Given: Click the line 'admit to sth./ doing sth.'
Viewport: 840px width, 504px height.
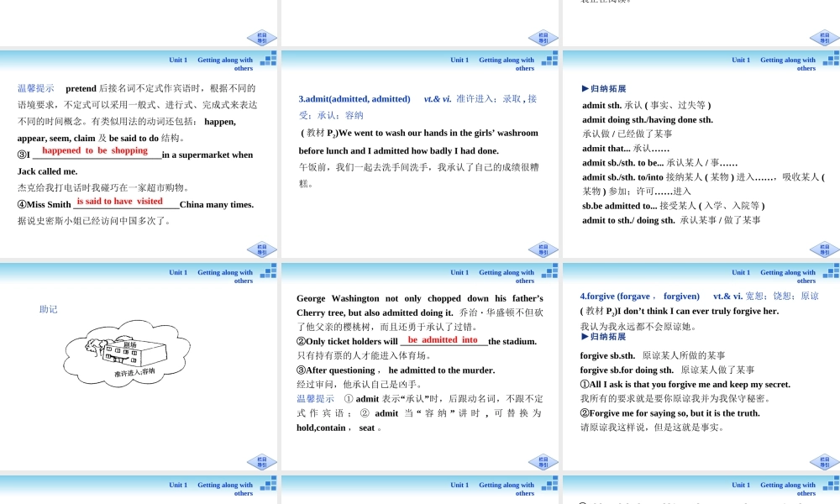Looking at the screenshot, I should pos(671,220).
